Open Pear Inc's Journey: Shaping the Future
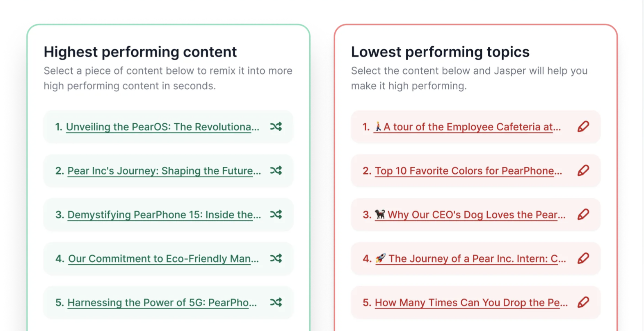This screenshot has width=644, height=331. [164, 171]
